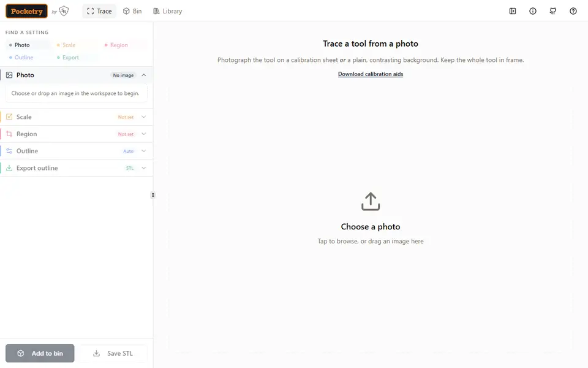
Task: Click the Auto badge on Outline
Action: coord(128,151)
